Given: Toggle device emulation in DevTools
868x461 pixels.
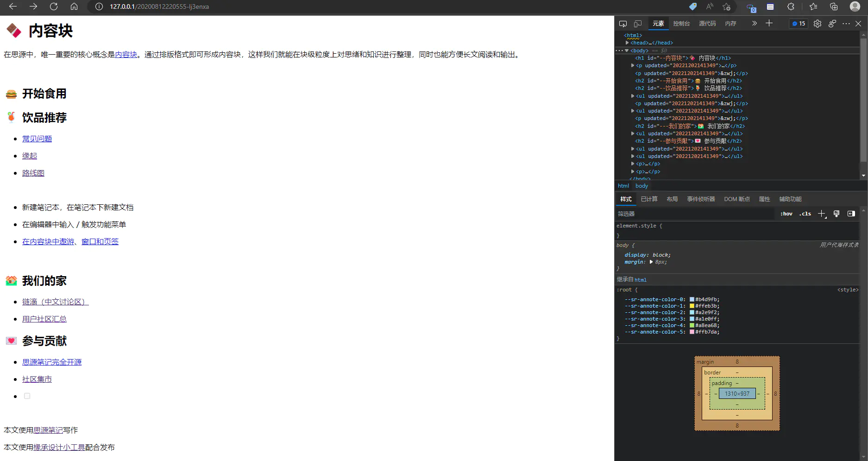Looking at the screenshot, I should pos(638,24).
